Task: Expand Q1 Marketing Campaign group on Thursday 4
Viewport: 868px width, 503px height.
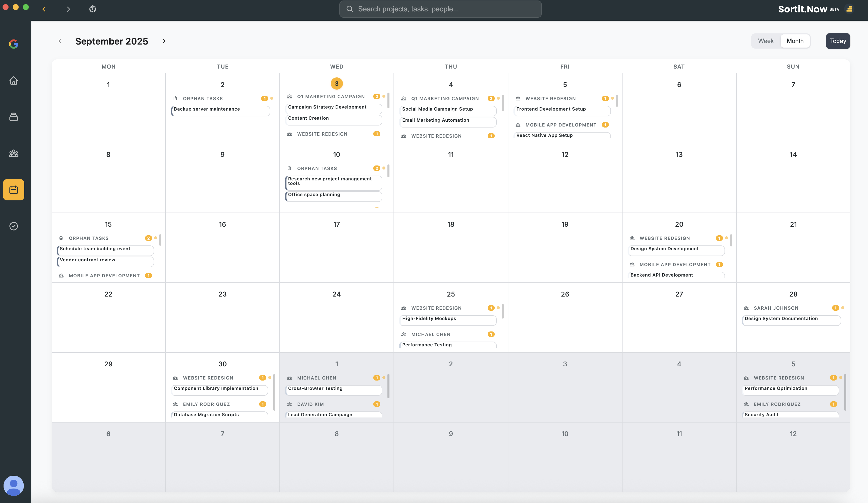Action: (445, 98)
